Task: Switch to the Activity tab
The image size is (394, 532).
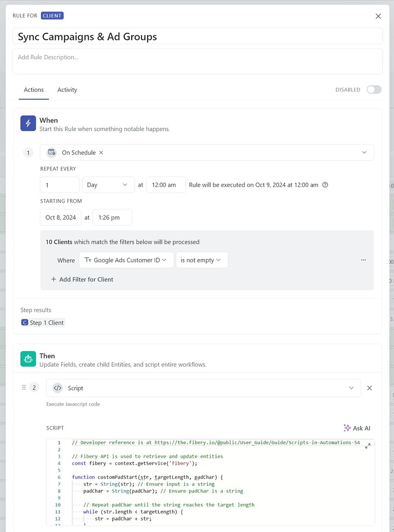Action: point(67,90)
